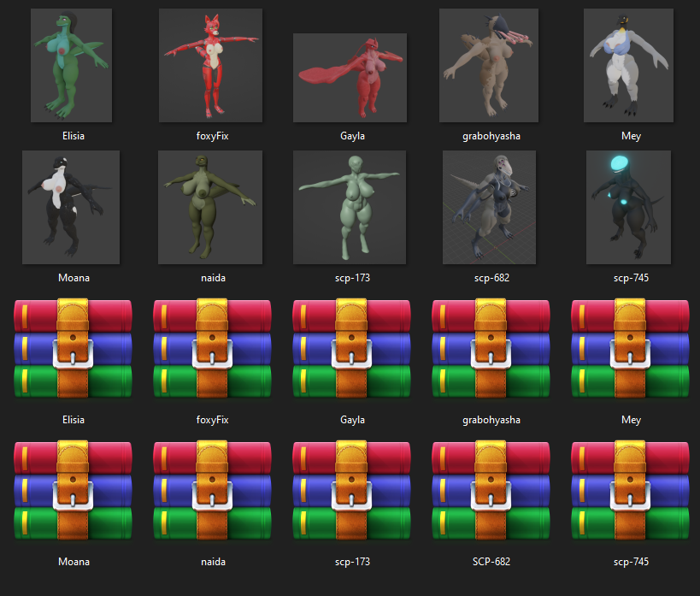Select the Moana WinRAR archive icon
This screenshot has width=700, height=596.
73,490
